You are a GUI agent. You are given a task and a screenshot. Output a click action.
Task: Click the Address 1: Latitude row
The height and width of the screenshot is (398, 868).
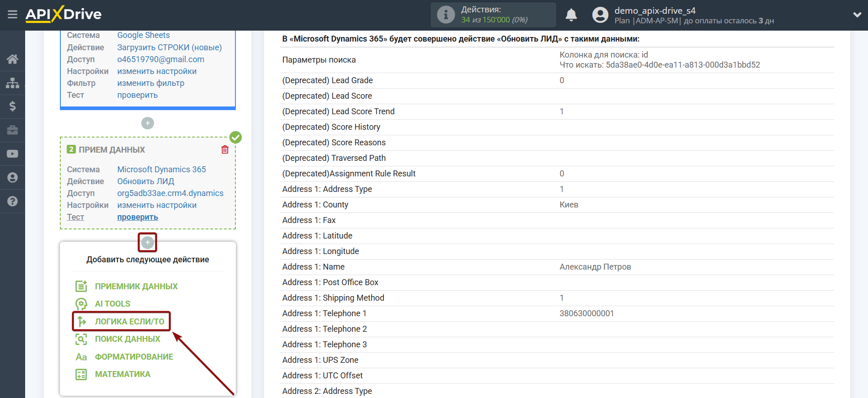pos(557,236)
